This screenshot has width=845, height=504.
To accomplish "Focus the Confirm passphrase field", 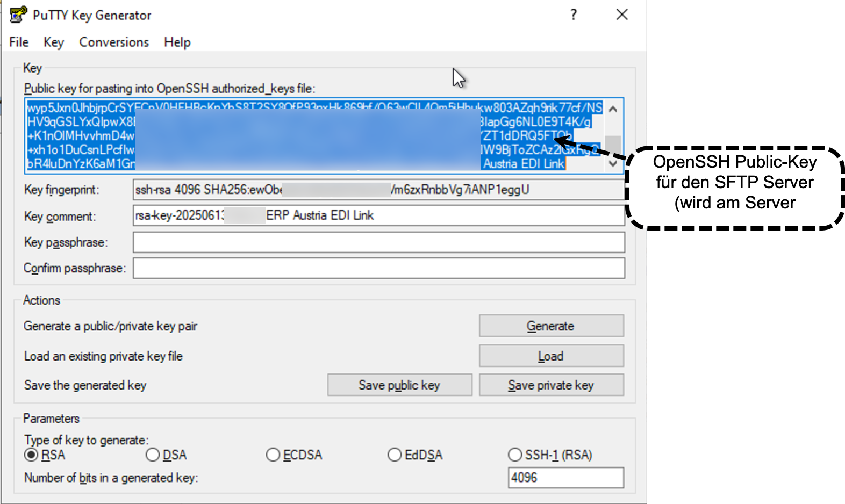I will point(378,268).
